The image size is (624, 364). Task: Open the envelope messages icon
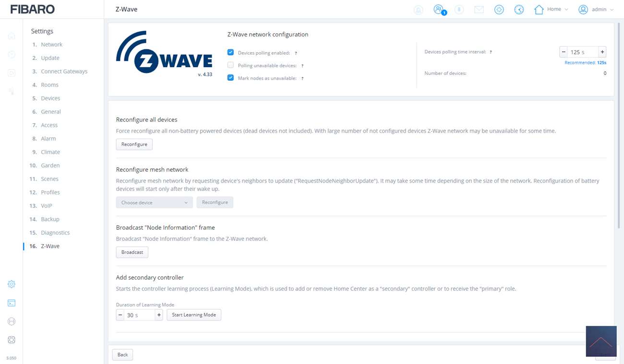479,10
